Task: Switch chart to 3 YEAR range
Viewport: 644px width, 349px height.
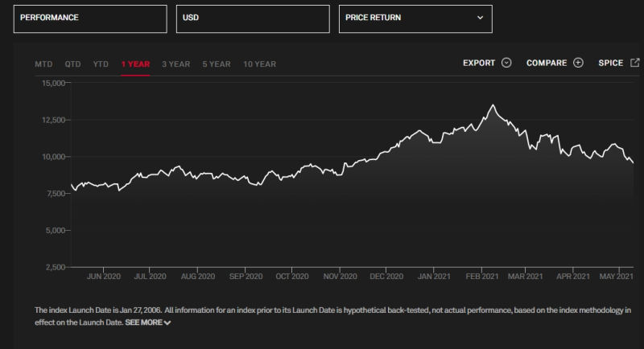Action: click(x=175, y=64)
